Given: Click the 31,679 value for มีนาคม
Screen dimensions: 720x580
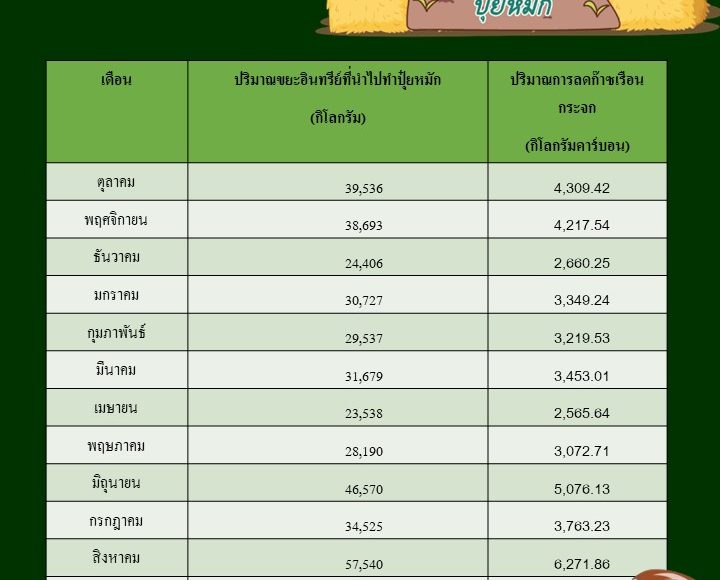Looking at the screenshot, I should pos(364,377).
